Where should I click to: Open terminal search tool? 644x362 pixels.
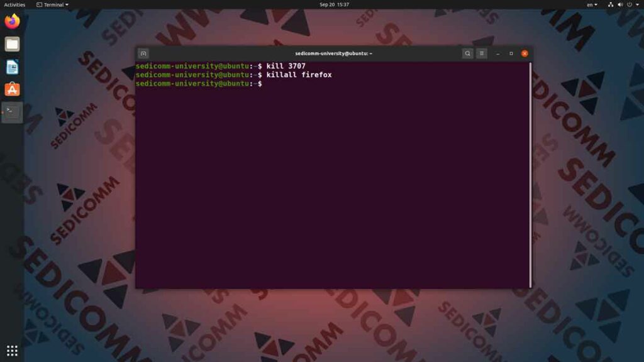467,53
